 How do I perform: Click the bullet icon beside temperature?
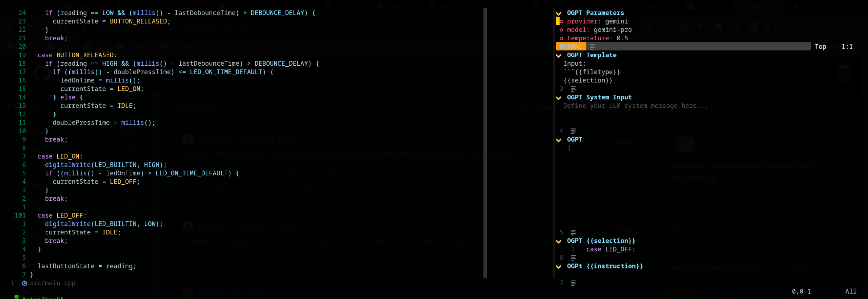(561, 38)
